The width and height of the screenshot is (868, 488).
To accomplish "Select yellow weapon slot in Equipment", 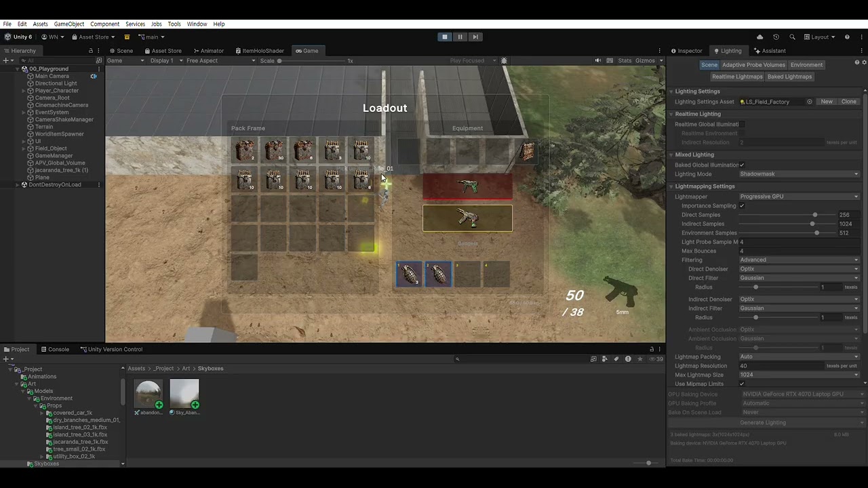I will click(467, 218).
